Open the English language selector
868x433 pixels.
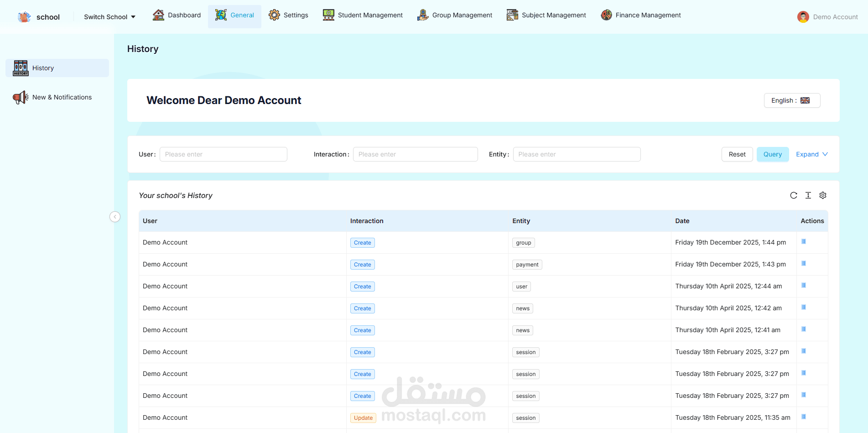click(792, 100)
